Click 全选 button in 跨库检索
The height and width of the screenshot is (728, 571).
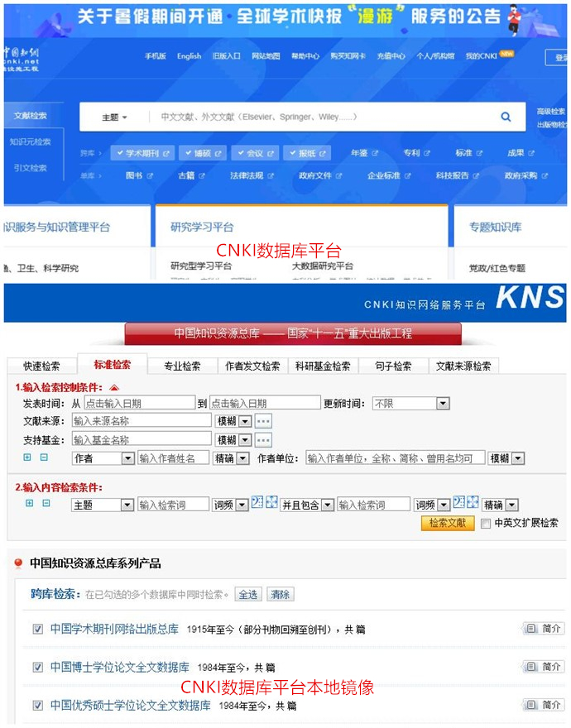pos(248,594)
